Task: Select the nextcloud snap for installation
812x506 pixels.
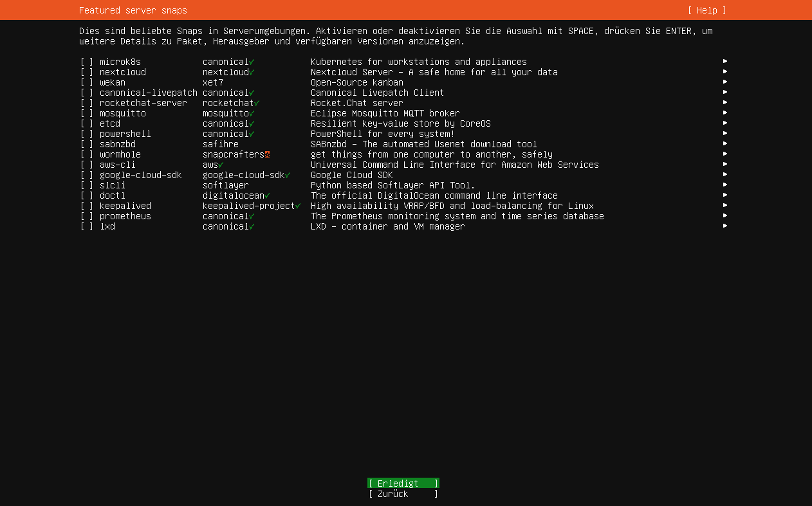Action: click(87, 72)
